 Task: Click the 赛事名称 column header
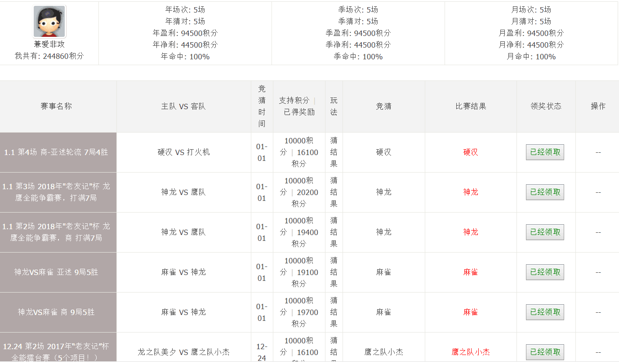pyautogui.click(x=56, y=107)
